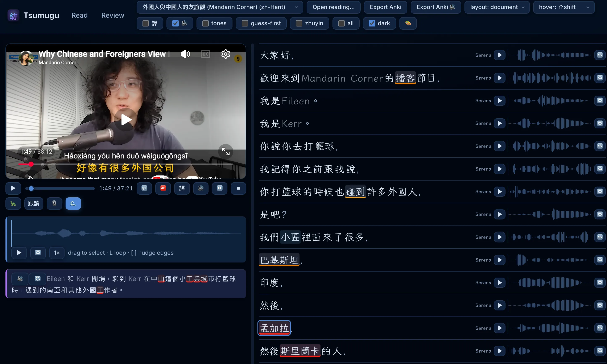This screenshot has height=364, width=607.
Task: Click Serena voice label on 孟加拉 line
Action: [x=483, y=328]
